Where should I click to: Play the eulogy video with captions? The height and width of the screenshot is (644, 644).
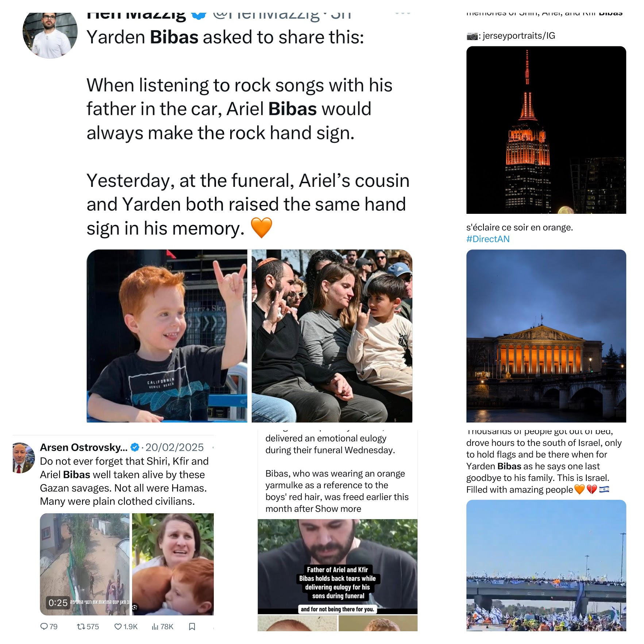tap(338, 566)
